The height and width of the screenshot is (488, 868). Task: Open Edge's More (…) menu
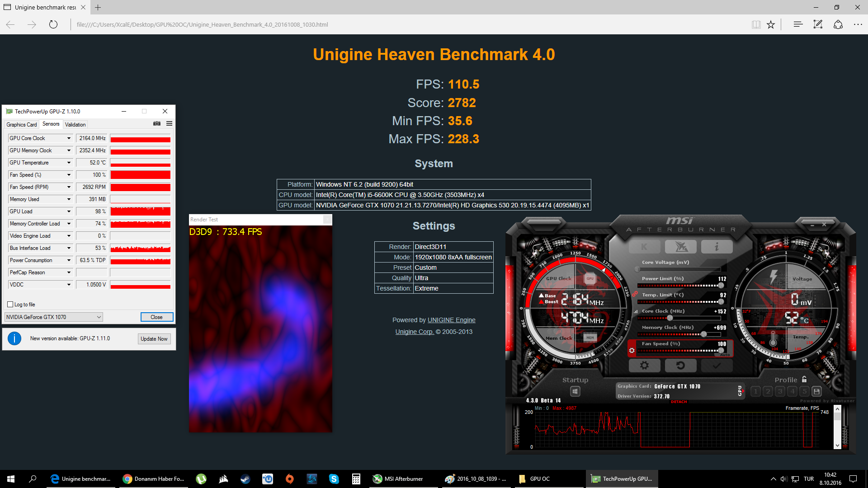click(x=858, y=24)
